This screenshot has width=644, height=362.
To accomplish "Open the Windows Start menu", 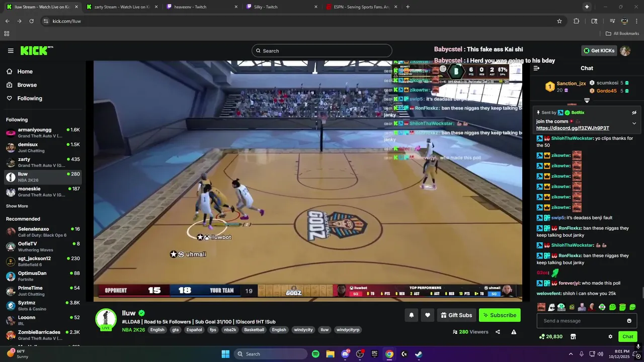I will pos(225,354).
